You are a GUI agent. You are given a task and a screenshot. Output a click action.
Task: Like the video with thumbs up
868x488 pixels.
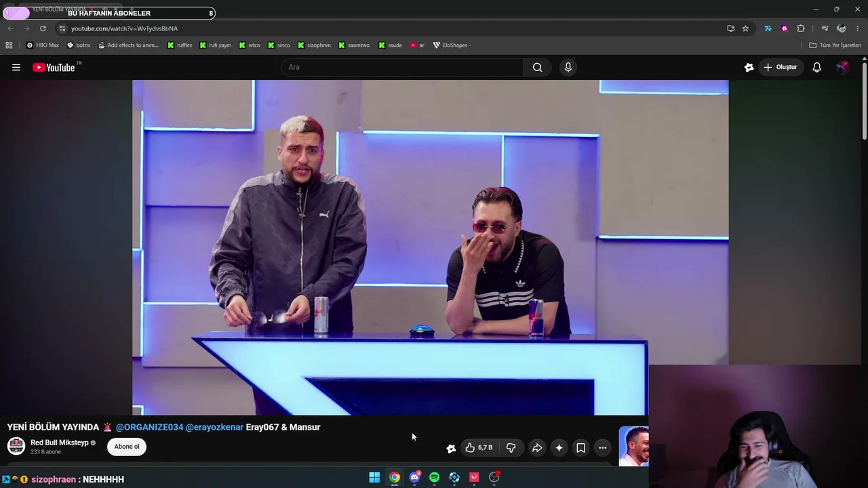479,447
